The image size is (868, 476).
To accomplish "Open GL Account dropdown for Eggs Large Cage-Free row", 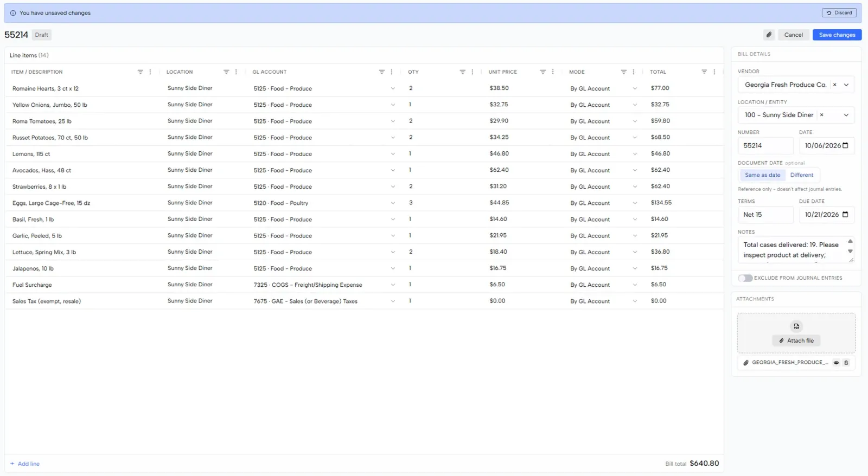I will 393,203.
